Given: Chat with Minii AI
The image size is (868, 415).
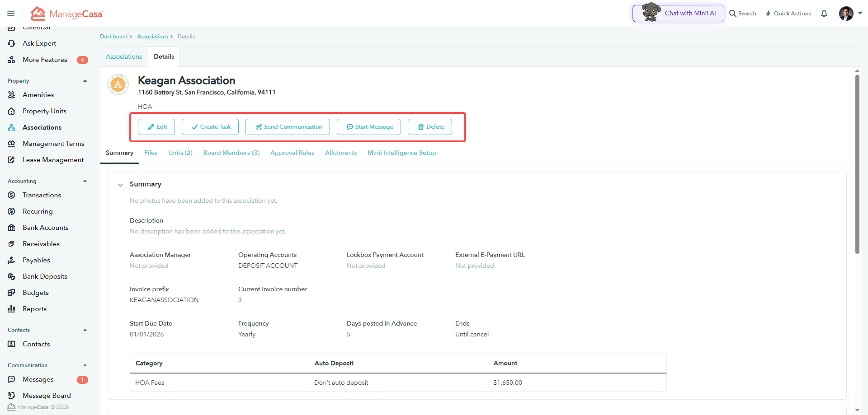Looking at the screenshot, I should pyautogui.click(x=678, y=14).
